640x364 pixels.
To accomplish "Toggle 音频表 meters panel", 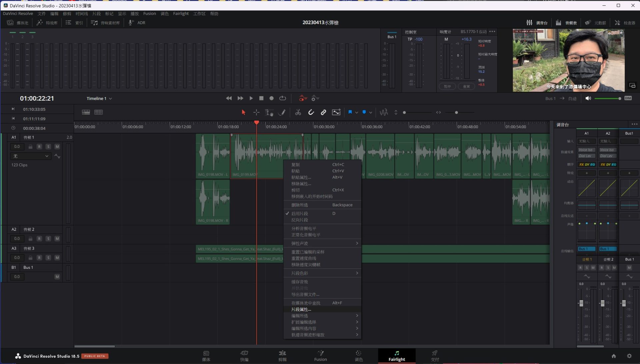I will coord(566,23).
